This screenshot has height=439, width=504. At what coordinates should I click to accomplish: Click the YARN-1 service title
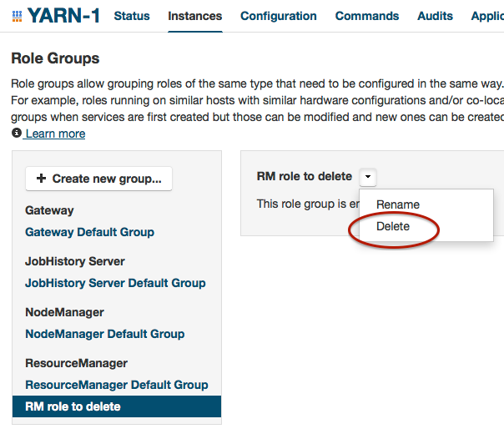click(63, 16)
